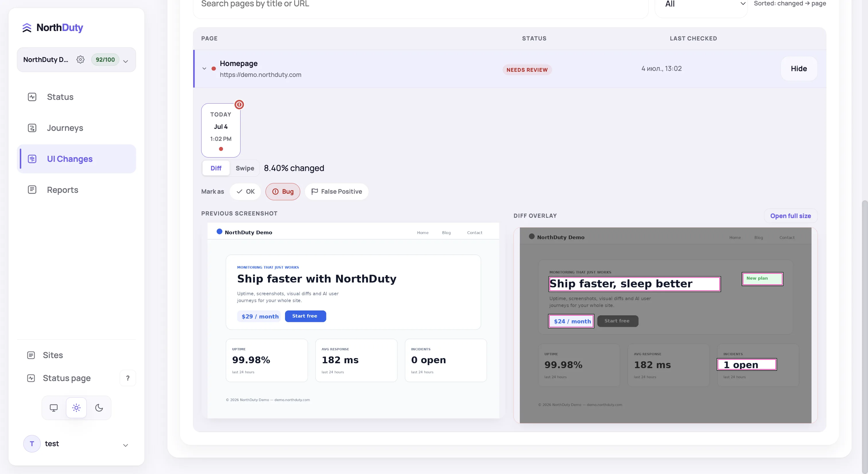The image size is (868, 474).
Task: Click the Status heartbeat icon
Action: 32,97
